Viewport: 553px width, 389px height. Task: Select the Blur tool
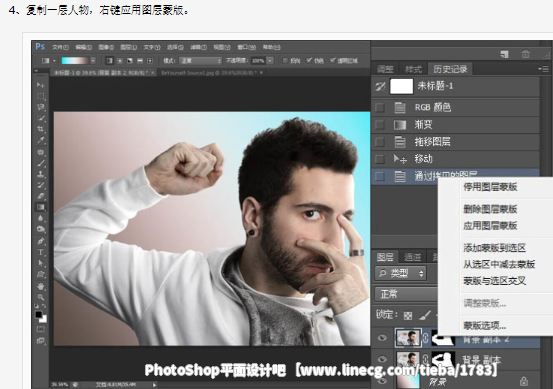pyautogui.click(x=41, y=218)
